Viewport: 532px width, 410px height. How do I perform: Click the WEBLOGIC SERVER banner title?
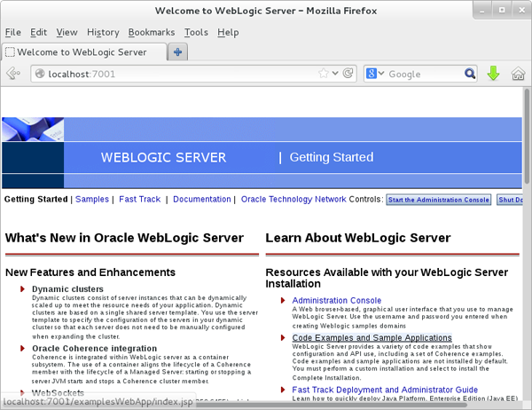coord(163,157)
